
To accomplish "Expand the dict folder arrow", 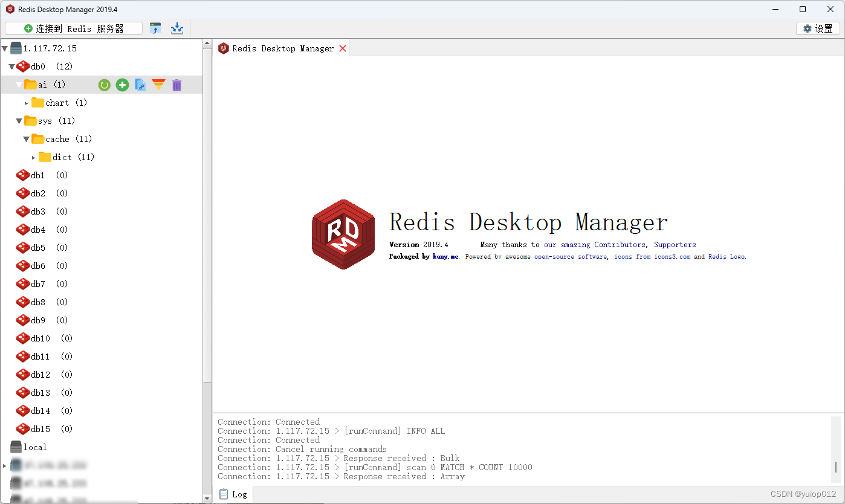I will (34, 157).
